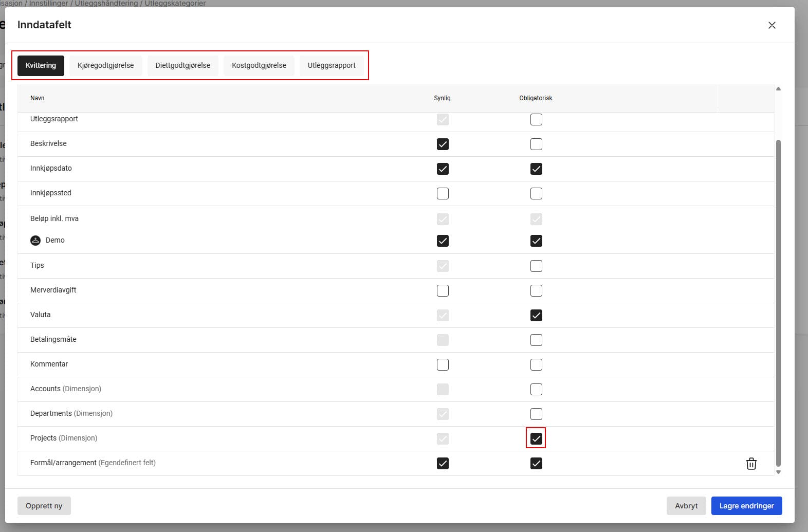The height and width of the screenshot is (532, 808).
Task: Disable Synlig for Beskrivelse
Action: (x=443, y=144)
